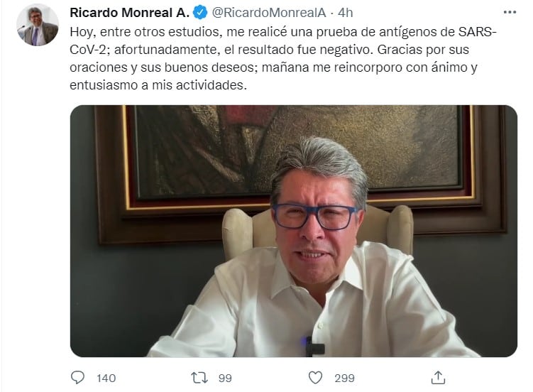Open the Ricardo Monreal A. display name

click(x=129, y=13)
